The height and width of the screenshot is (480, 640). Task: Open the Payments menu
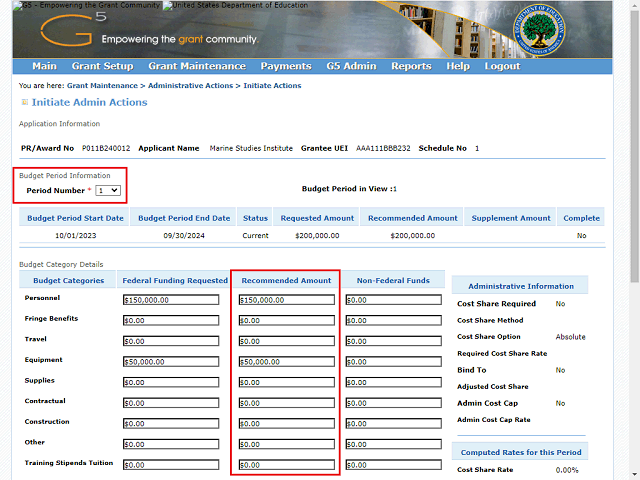285,66
